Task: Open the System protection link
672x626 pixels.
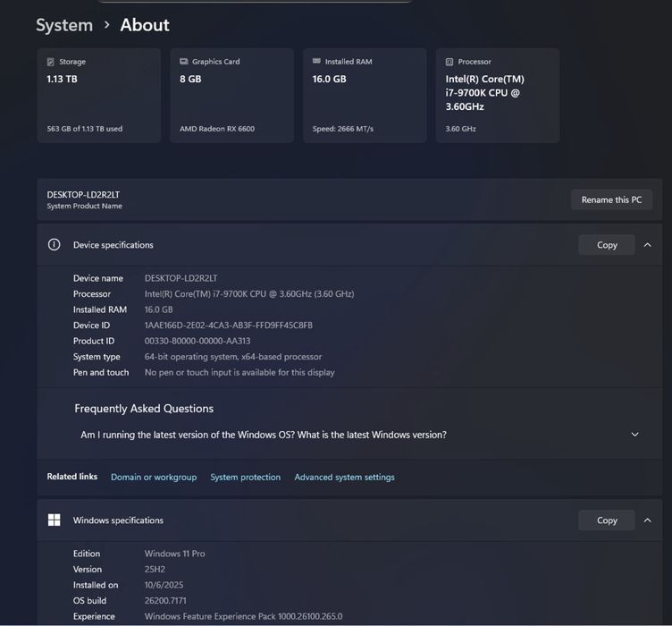Action: (x=246, y=478)
